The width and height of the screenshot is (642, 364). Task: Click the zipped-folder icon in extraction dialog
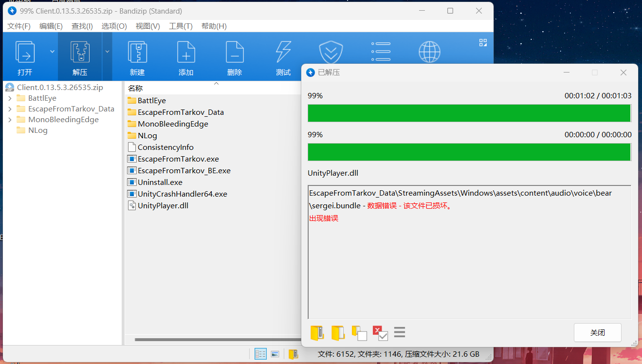click(317, 333)
